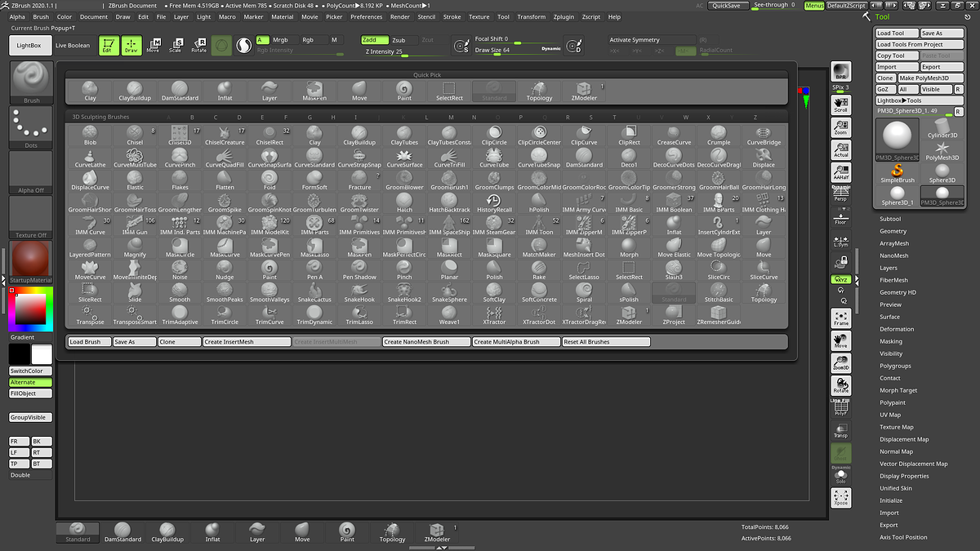This screenshot has height=551, width=980.
Task: Expand the UV Map section
Action: click(x=890, y=415)
